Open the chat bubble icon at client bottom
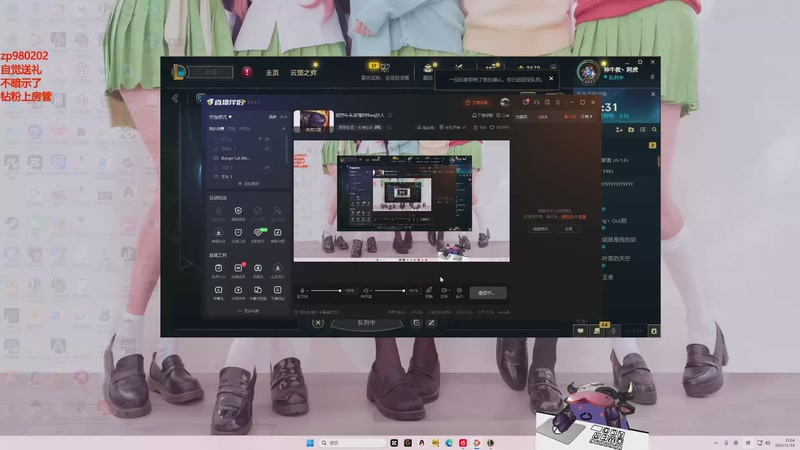Viewport: 800px width, 450px height. pyautogui.click(x=580, y=331)
